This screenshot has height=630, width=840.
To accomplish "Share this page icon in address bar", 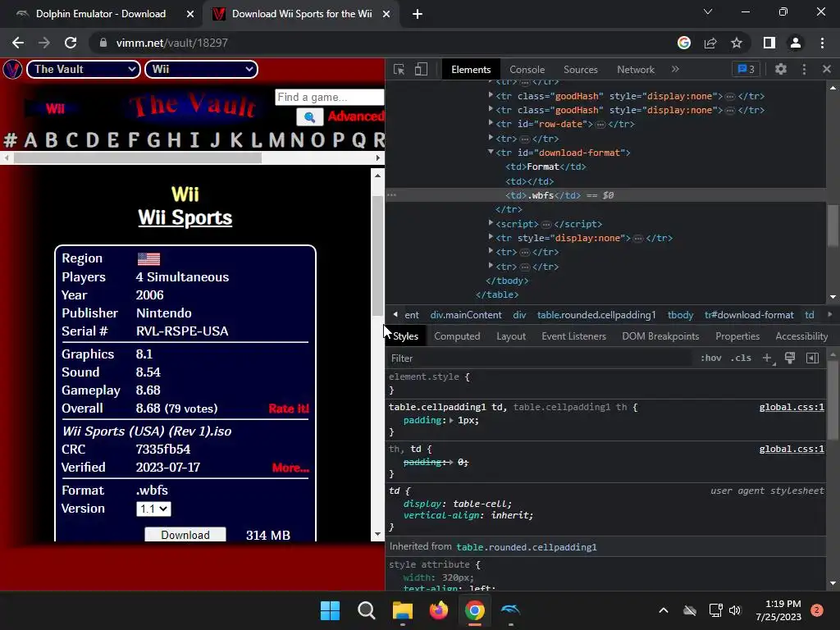I will (x=710, y=43).
